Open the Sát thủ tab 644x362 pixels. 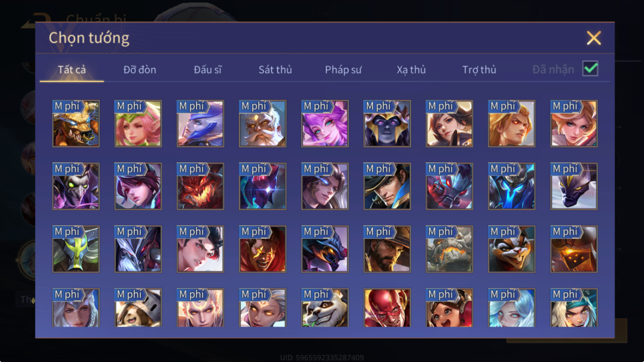(x=275, y=70)
